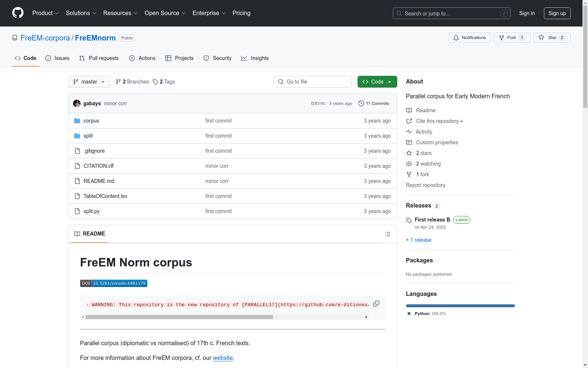Expand the Open Source menu
The height and width of the screenshot is (368, 588).
click(x=165, y=13)
